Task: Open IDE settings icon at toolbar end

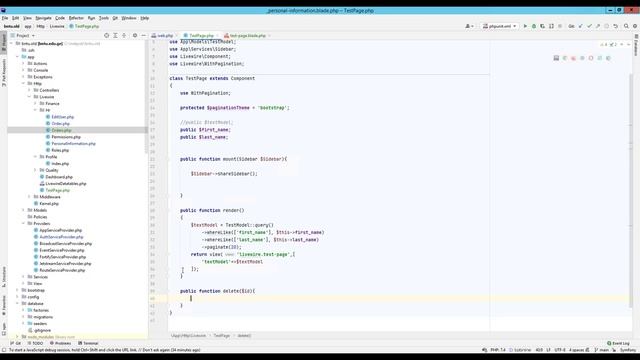Action: pos(635,26)
